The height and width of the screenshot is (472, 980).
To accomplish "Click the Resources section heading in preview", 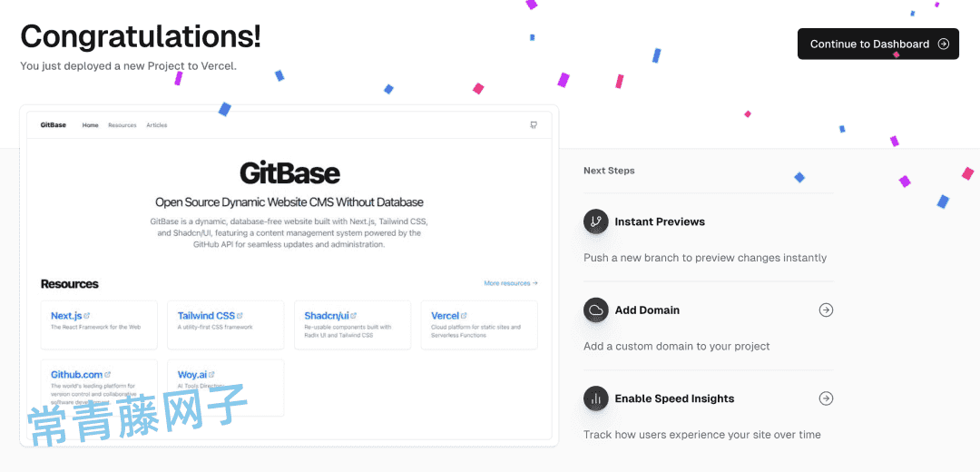I will (x=69, y=284).
